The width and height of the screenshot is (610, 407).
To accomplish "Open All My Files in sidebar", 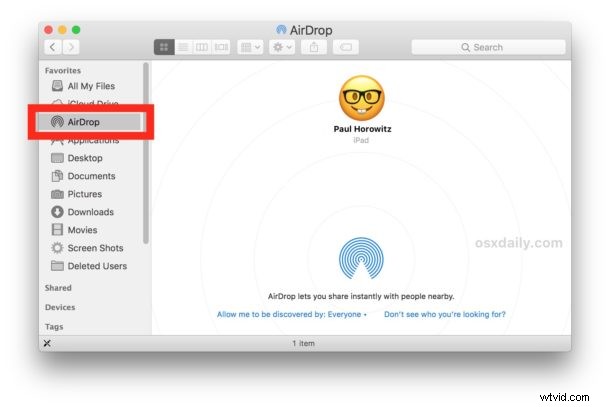I will tap(91, 86).
